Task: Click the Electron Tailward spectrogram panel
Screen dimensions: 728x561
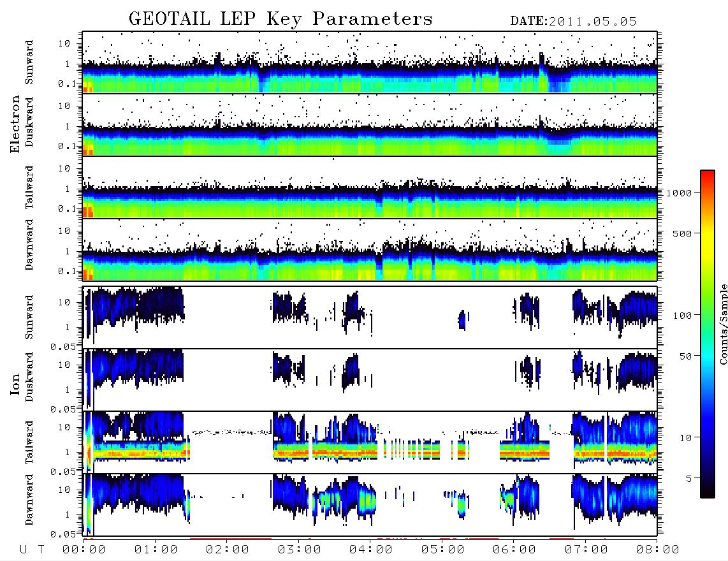Action: tap(370, 187)
